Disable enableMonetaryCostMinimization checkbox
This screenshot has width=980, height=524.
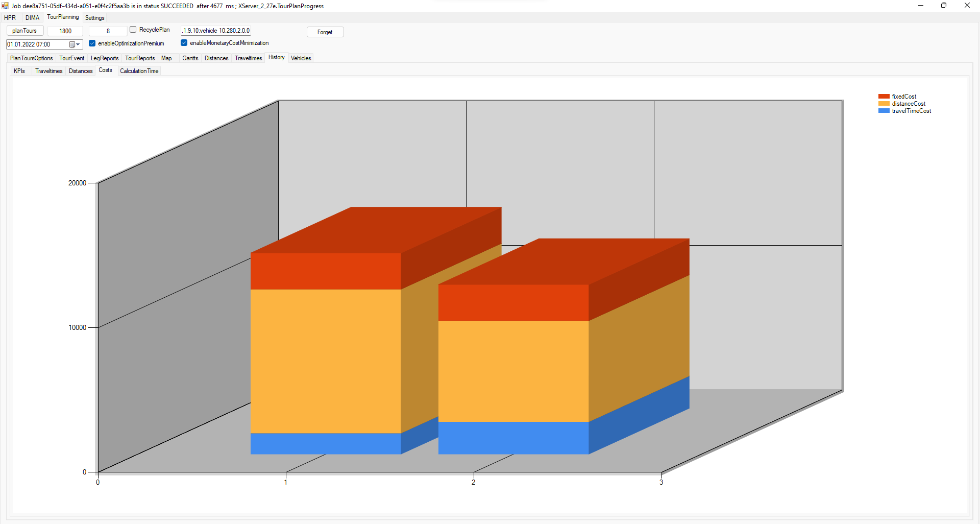tap(184, 43)
